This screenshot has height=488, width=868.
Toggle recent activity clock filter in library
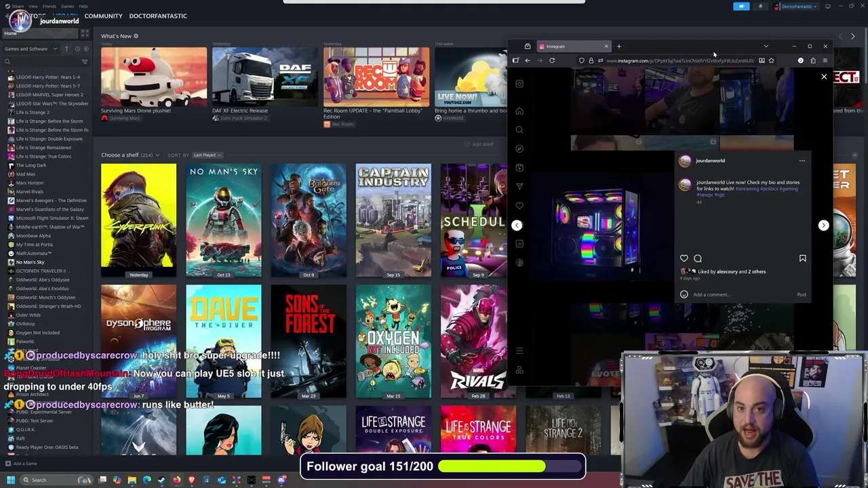click(77, 49)
